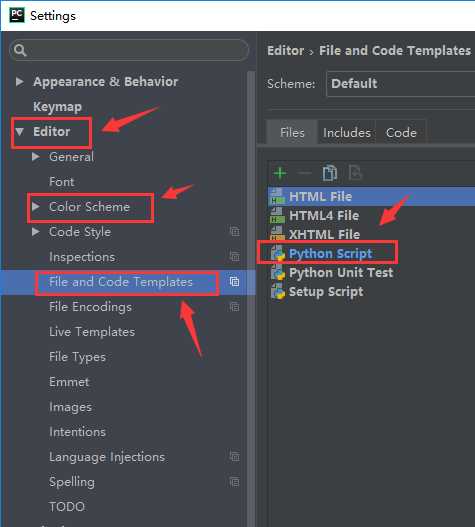Open Live Templates settings page
The height and width of the screenshot is (527, 475).
pos(92,332)
